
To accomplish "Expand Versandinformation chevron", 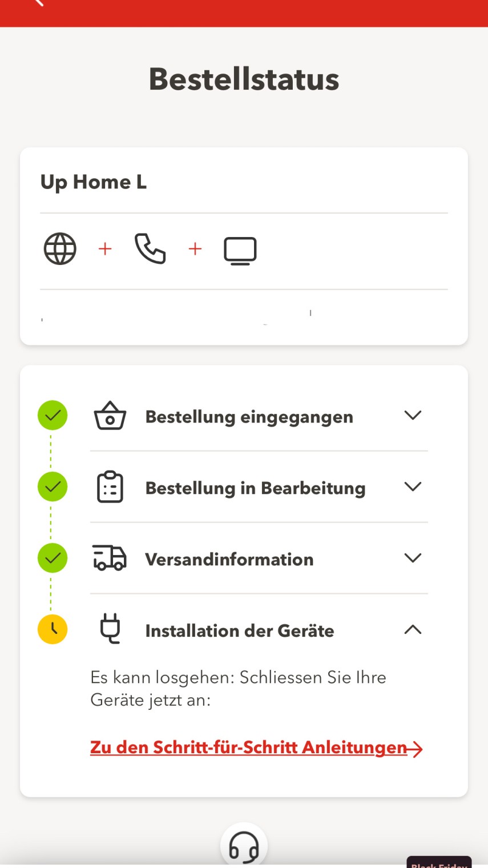I will (x=412, y=558).
